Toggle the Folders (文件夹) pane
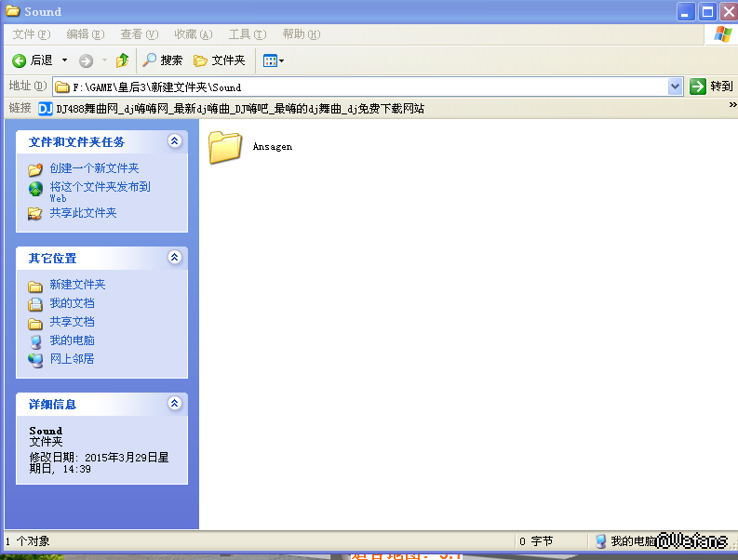The width and height of the screenshot is (738, 560). tap(220, 60)
